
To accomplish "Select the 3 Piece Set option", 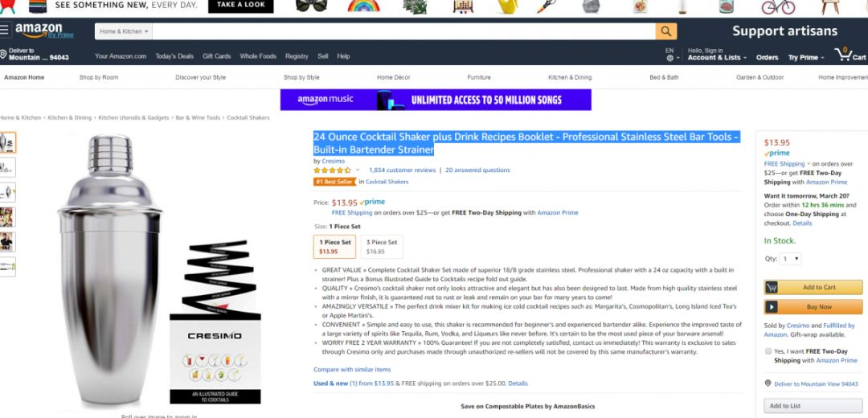I will 382,247.
